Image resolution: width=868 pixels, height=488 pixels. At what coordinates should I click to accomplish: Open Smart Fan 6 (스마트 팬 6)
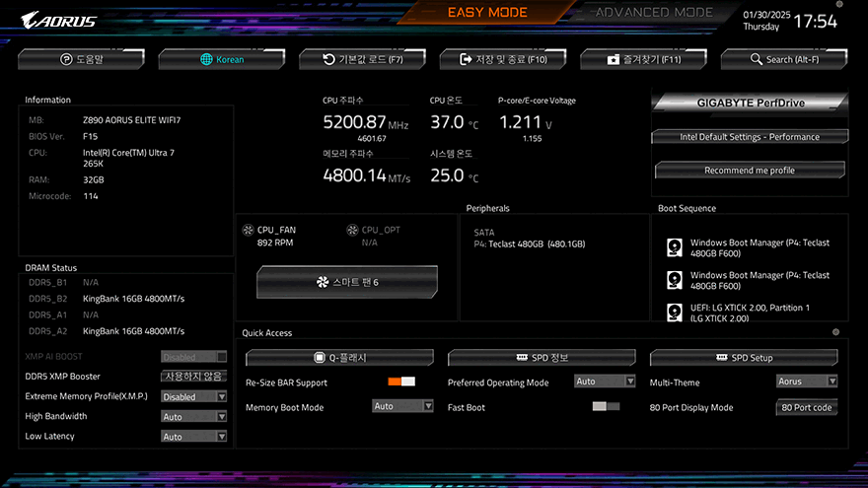[x=347, y=282]
